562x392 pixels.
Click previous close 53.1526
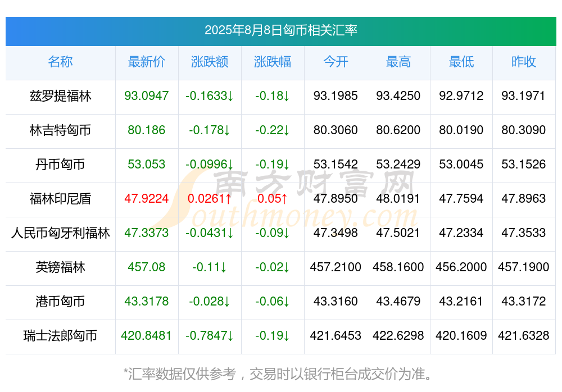(x=524, y=164)
